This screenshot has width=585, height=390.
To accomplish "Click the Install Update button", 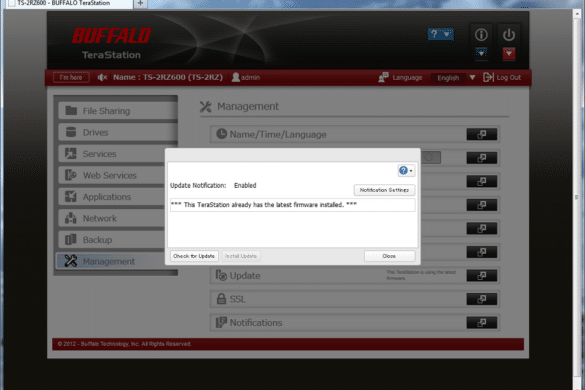I will [x=241, y=256].
